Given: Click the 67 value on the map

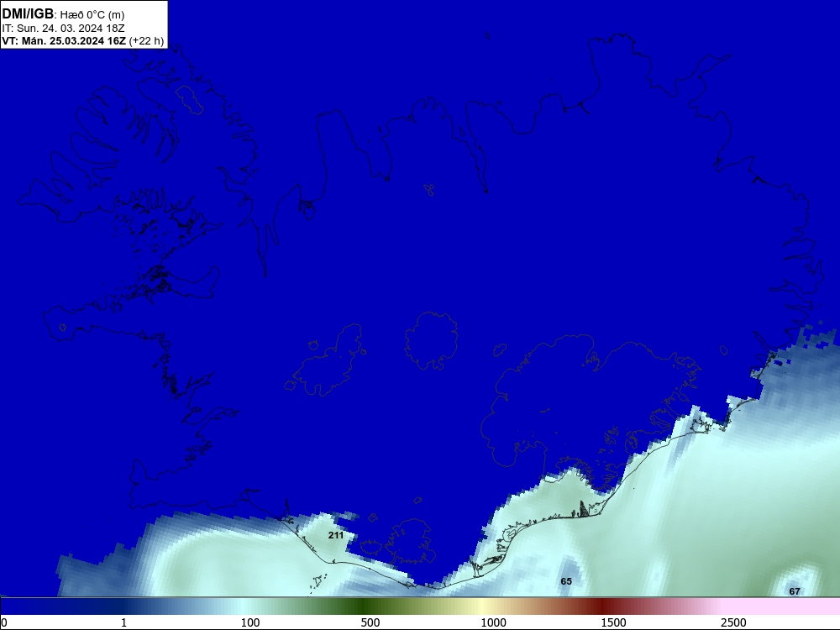Looking at the screenshot, I should tap(795, 591).
